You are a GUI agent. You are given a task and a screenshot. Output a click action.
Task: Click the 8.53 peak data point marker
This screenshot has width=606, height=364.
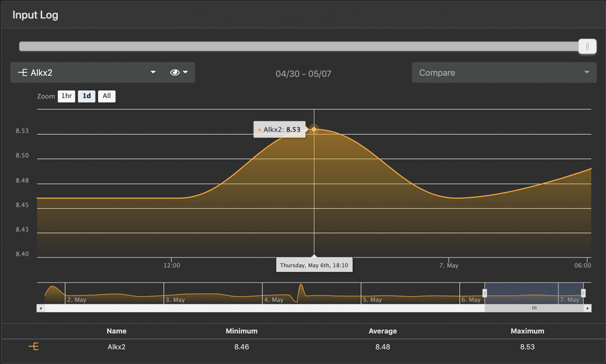[314, 129]
